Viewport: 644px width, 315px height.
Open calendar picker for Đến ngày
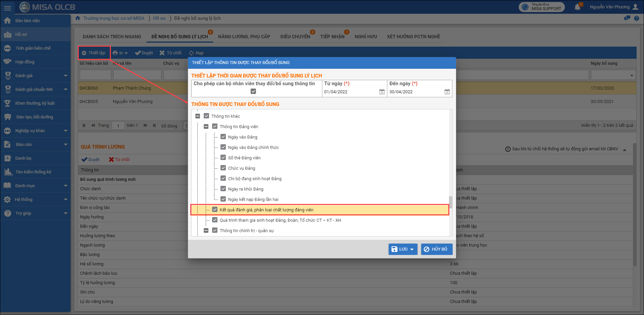coord(447,92)
